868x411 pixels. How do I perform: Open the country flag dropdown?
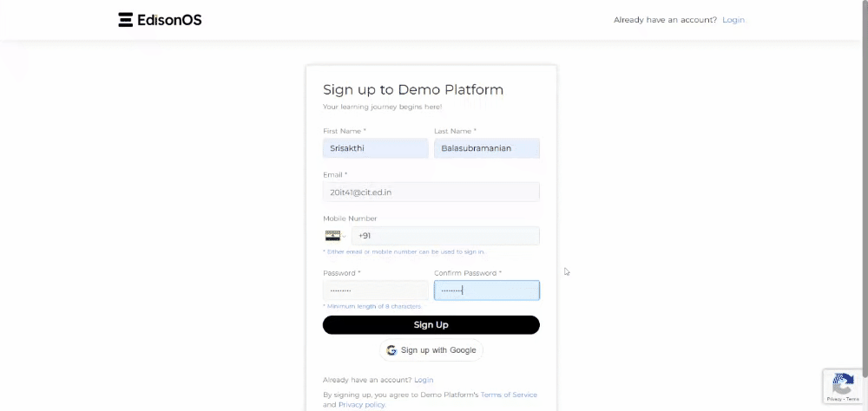(335, 236)
